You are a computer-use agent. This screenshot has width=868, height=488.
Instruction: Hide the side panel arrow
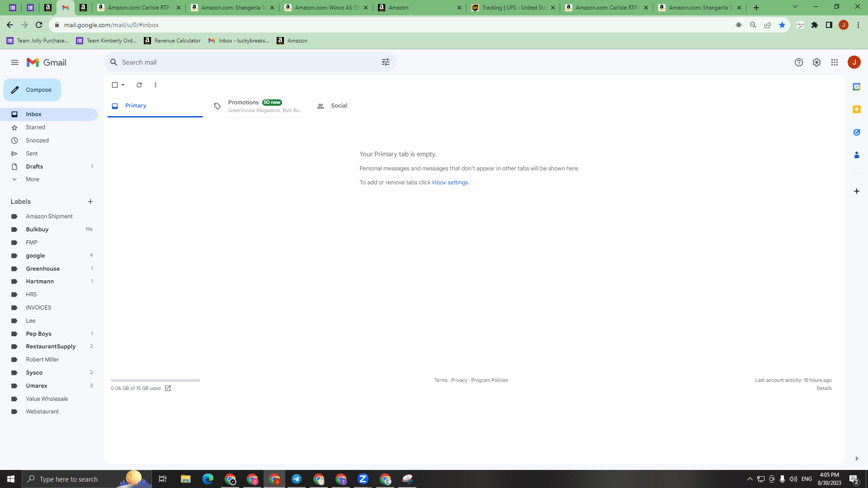(x=856, y=459)
